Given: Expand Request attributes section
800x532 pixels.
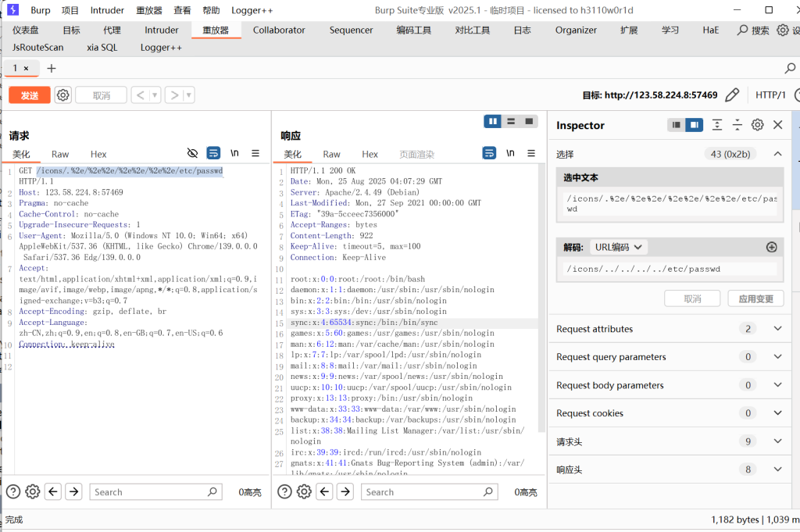Looking at the screenshot, I should click(777, 328).
